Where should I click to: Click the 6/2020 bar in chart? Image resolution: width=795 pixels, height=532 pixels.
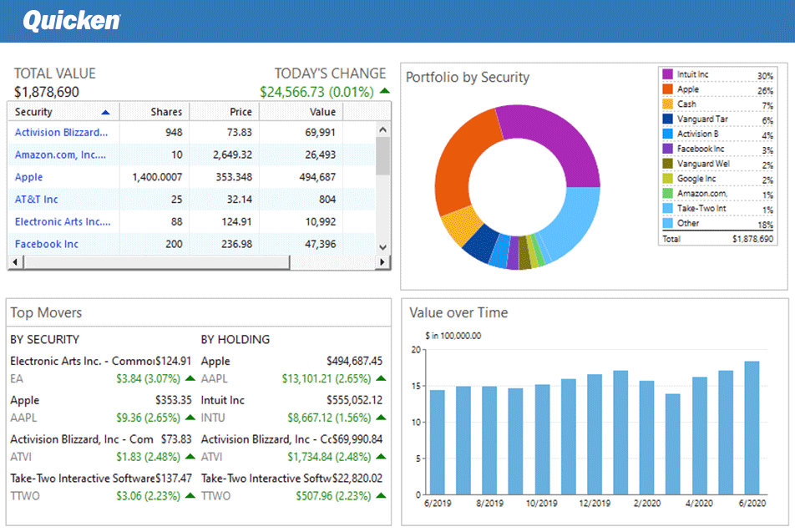click(752, 428)
